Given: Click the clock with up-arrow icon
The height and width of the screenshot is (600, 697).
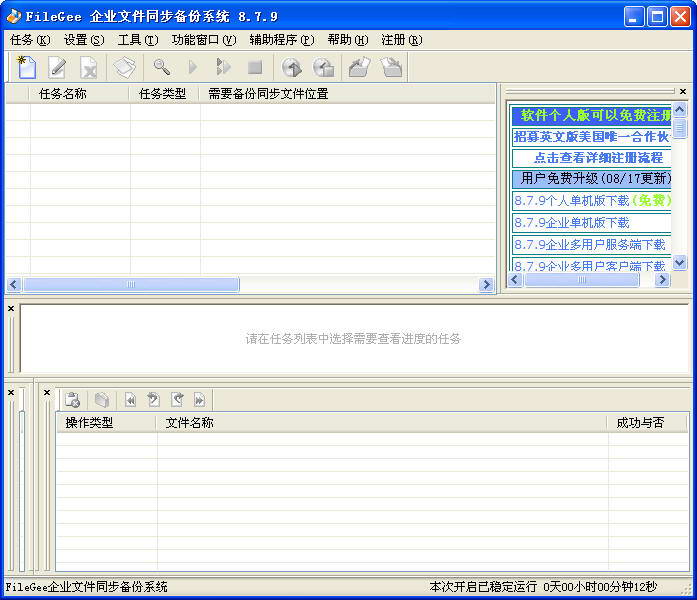Looking at the screenshot, I should tap(292, 68).
